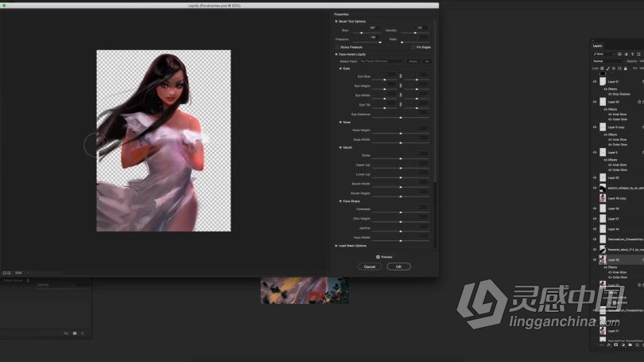Click the Brush Pressure slider

point(366,42)
